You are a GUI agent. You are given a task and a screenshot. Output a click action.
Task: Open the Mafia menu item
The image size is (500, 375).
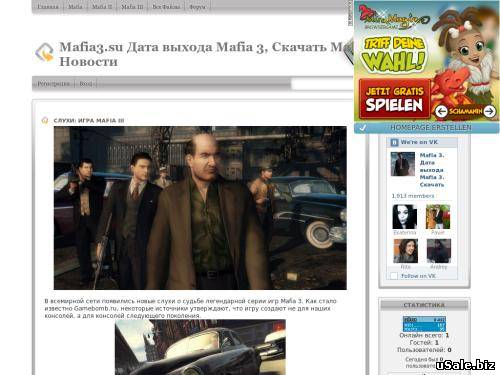[x=75, y=7]
